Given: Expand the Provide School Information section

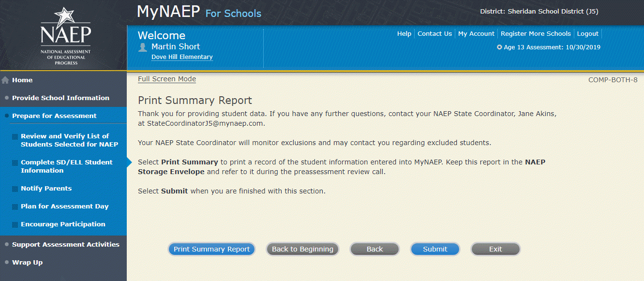Looking at the screenshot, I should [60, 98].
